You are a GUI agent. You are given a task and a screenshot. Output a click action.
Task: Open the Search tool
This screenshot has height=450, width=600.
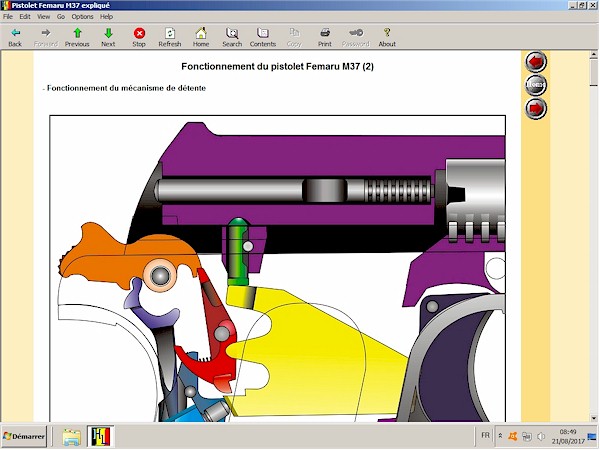[x=232, y=37]
